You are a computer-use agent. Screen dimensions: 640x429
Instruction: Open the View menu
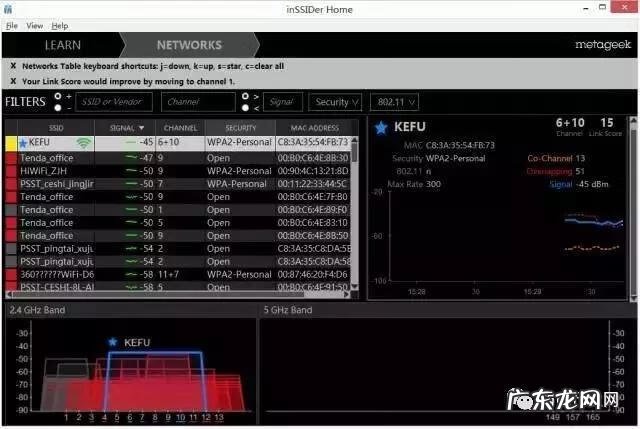35,26
